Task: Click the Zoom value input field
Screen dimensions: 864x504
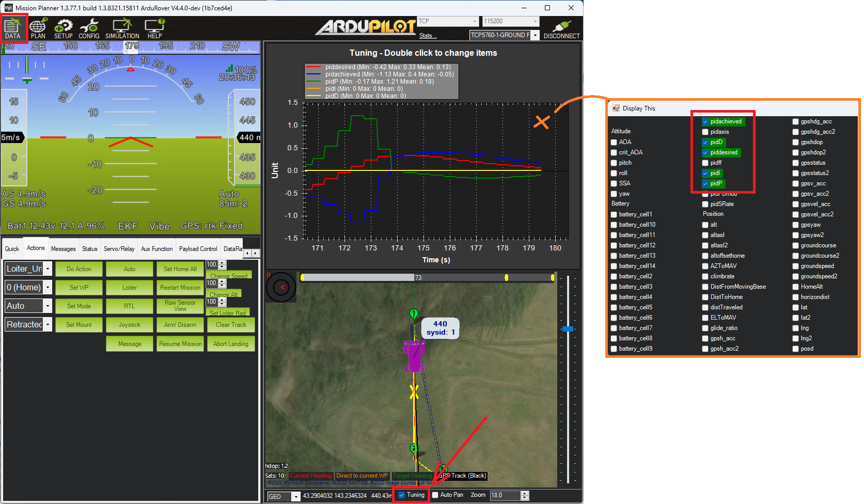Action: coord(505,495)
